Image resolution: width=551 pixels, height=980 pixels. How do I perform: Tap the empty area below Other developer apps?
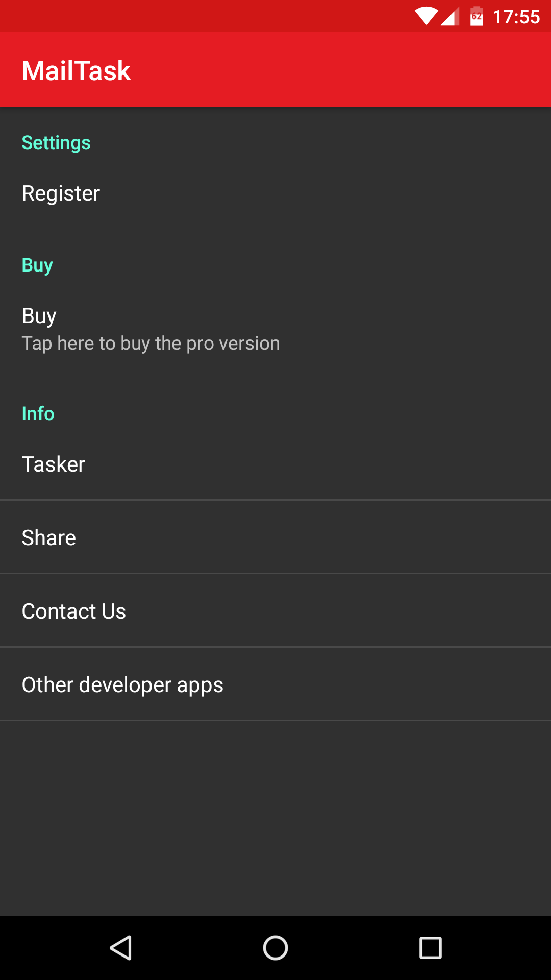tap(275, 818)
